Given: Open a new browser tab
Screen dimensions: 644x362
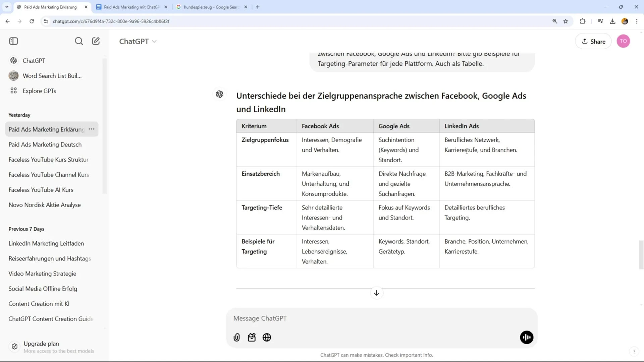Looking at the screenshot, I should click(258, 7).
